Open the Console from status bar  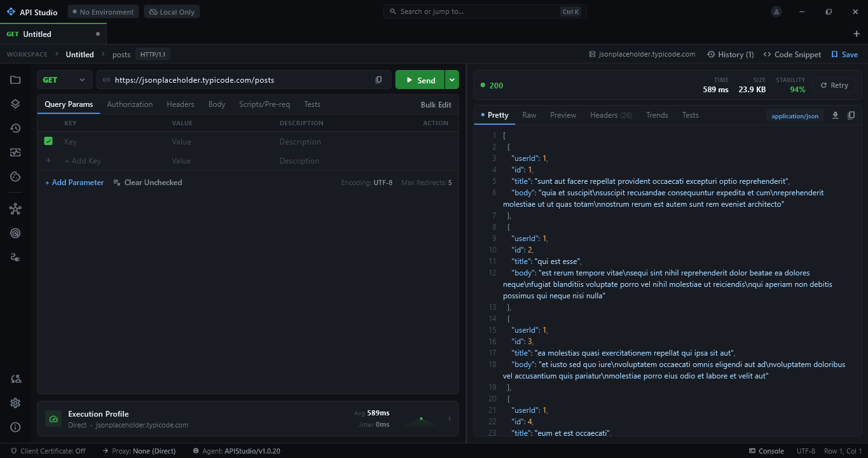766,451
